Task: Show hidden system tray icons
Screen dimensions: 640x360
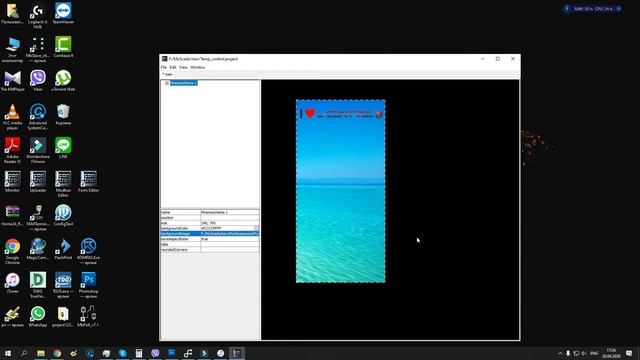Action: tap(560, 353)
